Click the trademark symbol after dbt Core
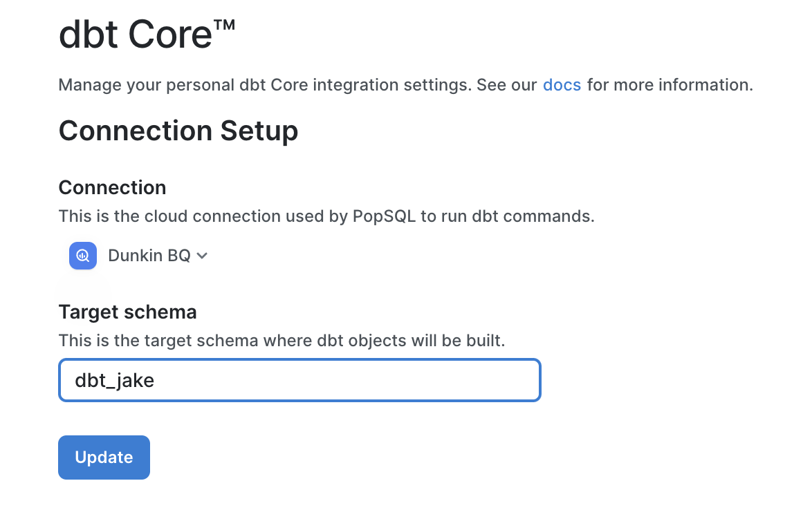The width and height of the screenshot is (812, 510). [x=225, y=25]
